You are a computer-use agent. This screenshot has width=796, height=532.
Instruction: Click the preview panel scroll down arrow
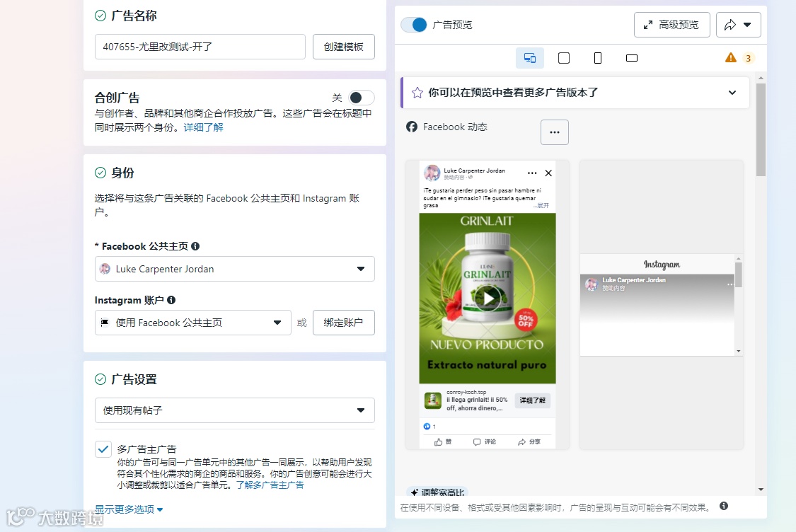(761, 490)
